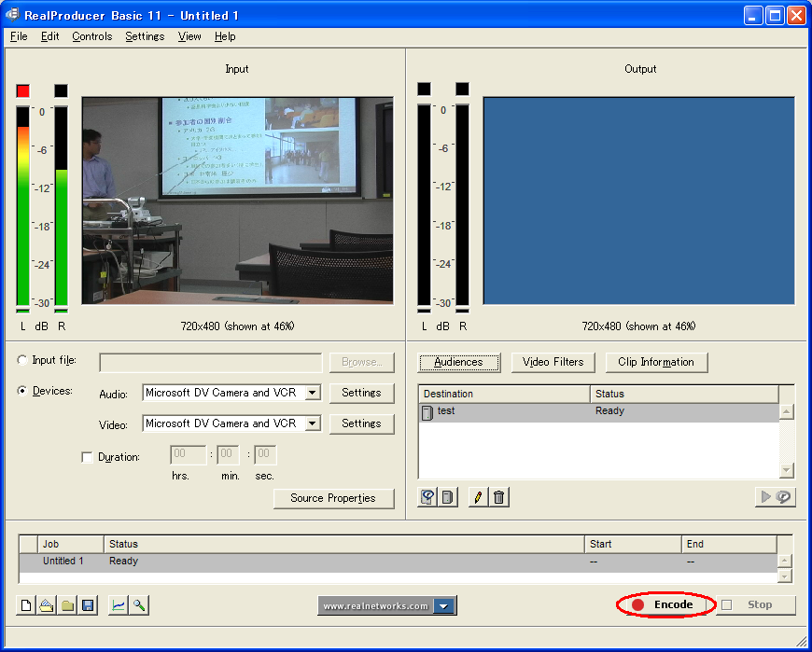This screenshot has height=652, width=812.
Task: Open Settings for the Audio device
Action: pos(361,393)
